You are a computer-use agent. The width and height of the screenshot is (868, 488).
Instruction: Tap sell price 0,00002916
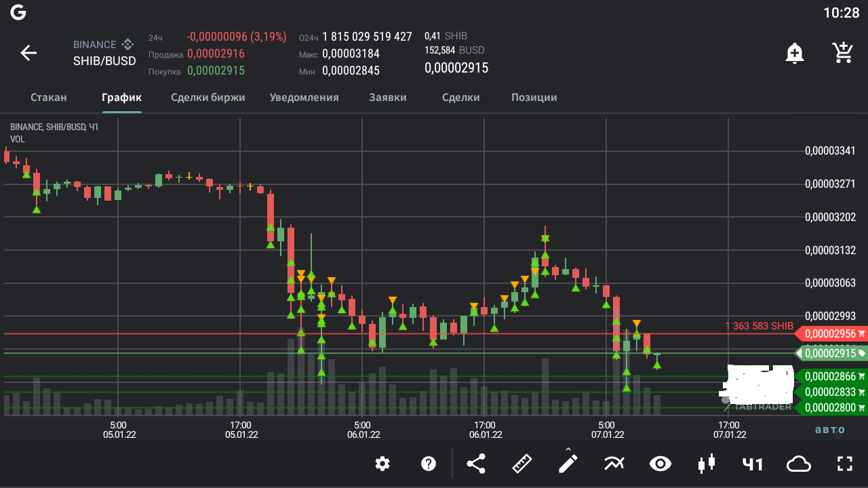tap(216, 54)
